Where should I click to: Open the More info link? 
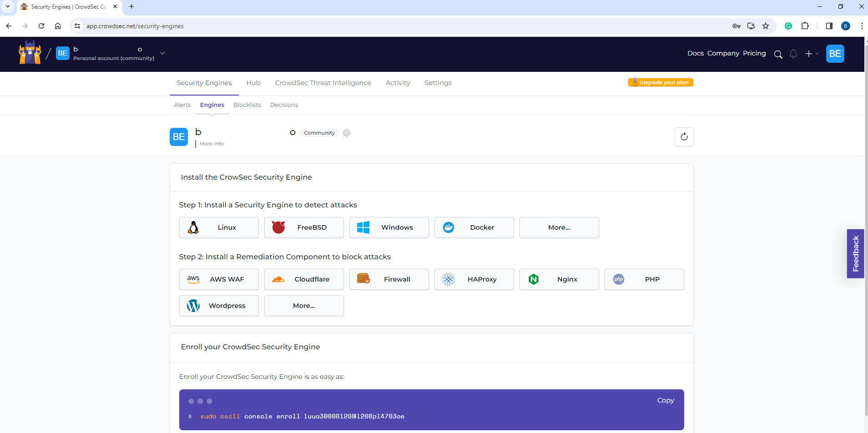pyautogui.click(x=212, y=144)
